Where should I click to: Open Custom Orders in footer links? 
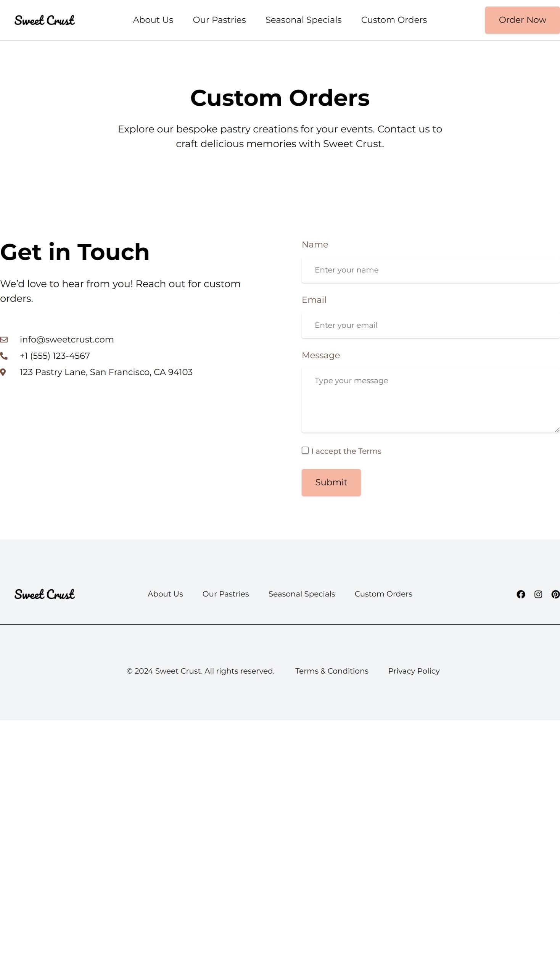click(383, 594)
